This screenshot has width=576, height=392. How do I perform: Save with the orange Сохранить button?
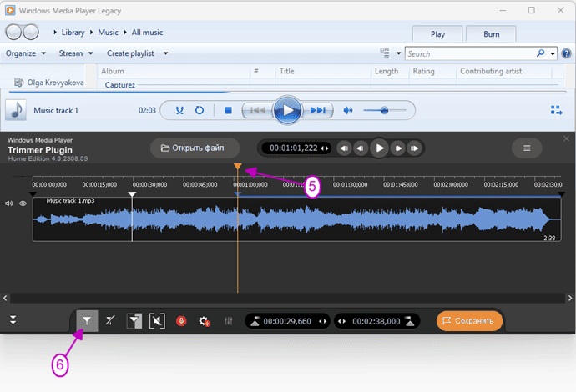[469, 321]
